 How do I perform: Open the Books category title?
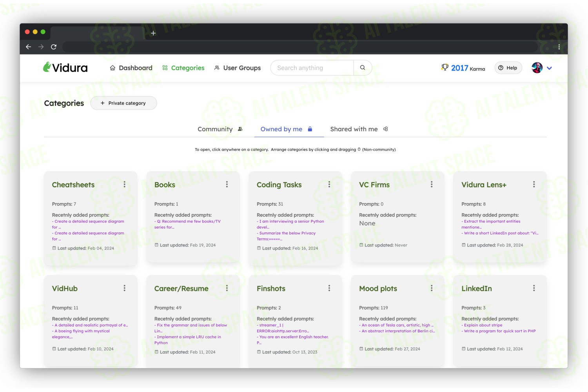tap(165, 185)
